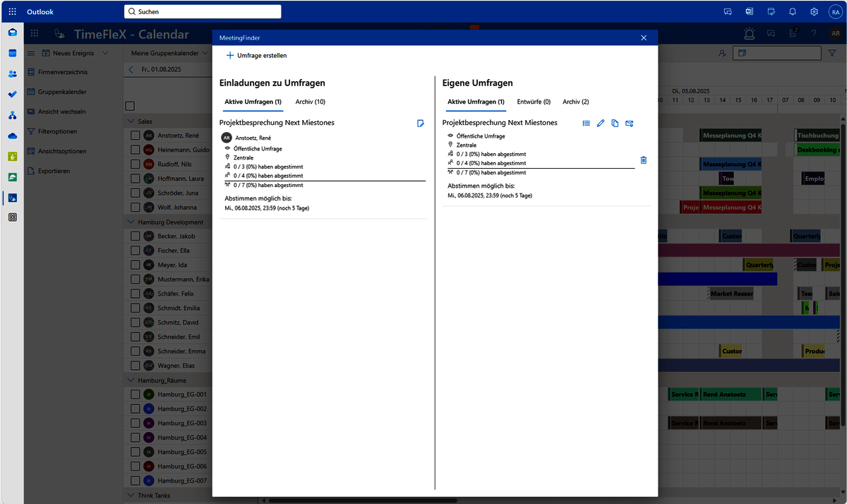Screen dimensions: 847x504
Task: Go to previous date with back chevron
Action: click(131, 69)
